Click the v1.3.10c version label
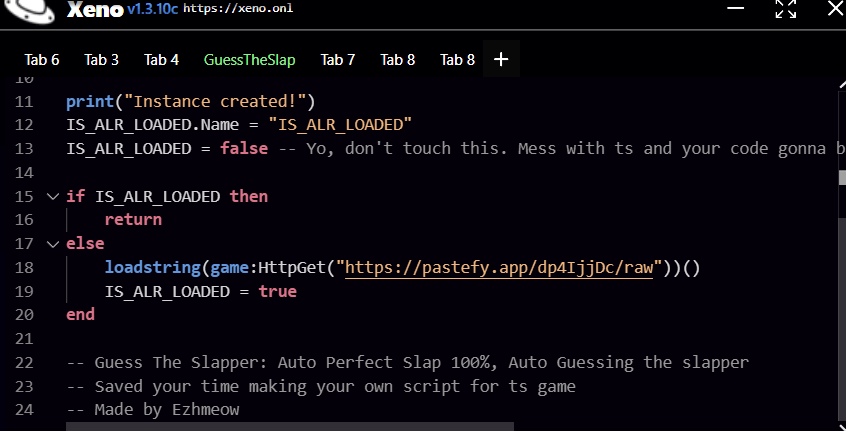The height and width of the screenshot is (431, 846). 152,10
